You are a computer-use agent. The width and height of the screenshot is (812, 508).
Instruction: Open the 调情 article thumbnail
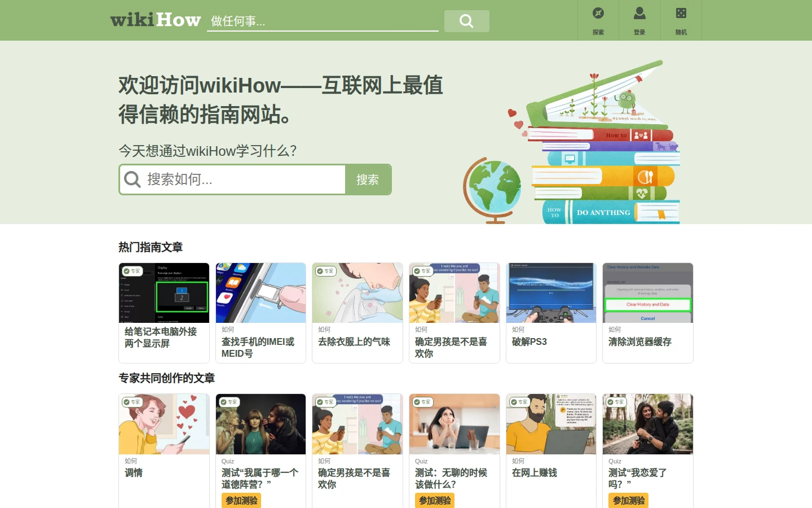pyautogui.click(x=164, y=424)
